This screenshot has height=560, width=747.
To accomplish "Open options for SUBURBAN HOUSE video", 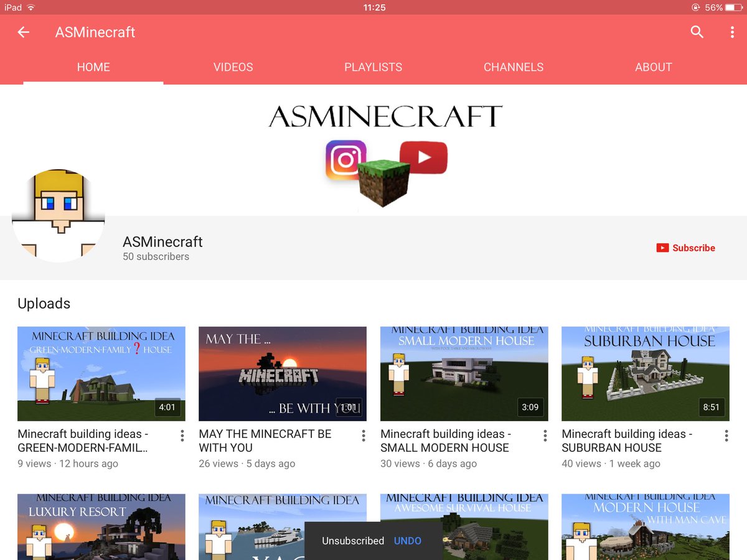I will pos(726,436).
